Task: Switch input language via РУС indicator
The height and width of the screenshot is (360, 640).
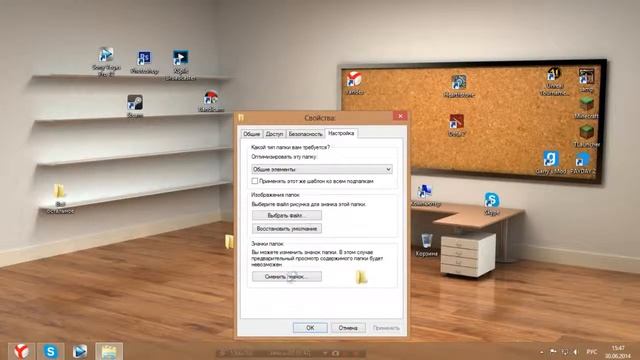Action: (591, 351)
